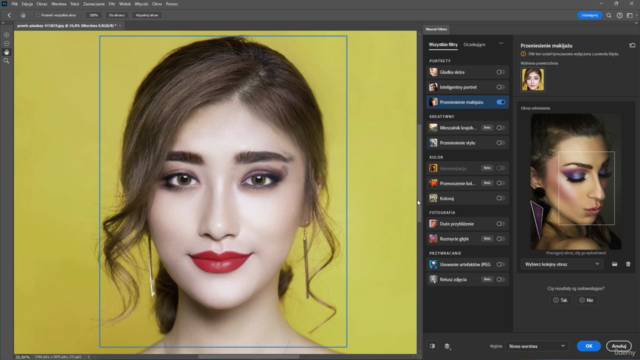Enable the Duże przybliżenie toggle
This screenshot has width=640, height=360.
[500, 224]
